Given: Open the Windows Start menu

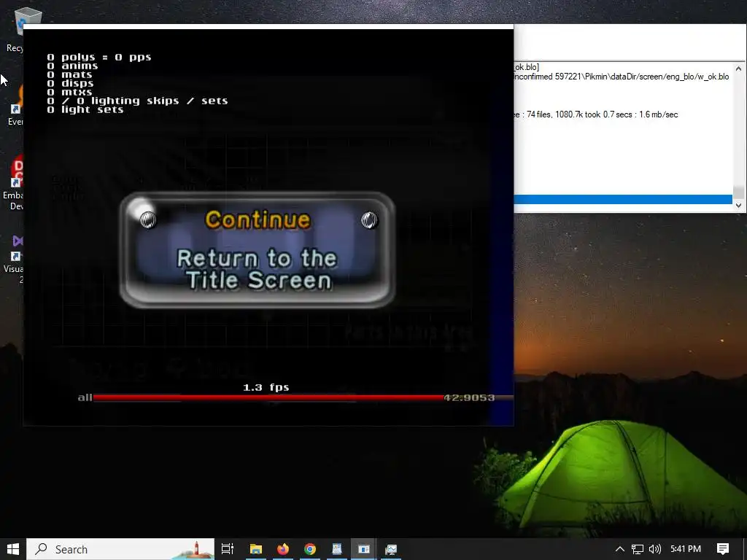Looking at the screenshot, I should point(13,549).
